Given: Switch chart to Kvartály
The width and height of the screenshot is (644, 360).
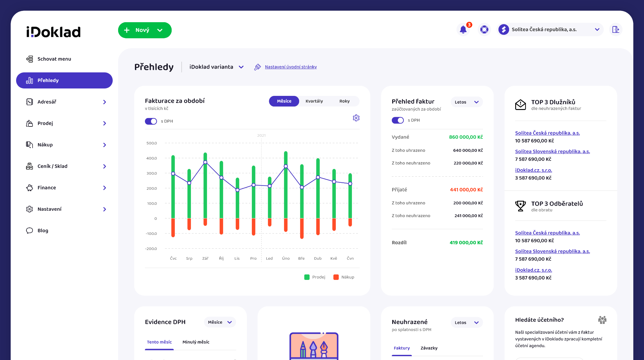Looking at the screenshot, I should (314, 101).
